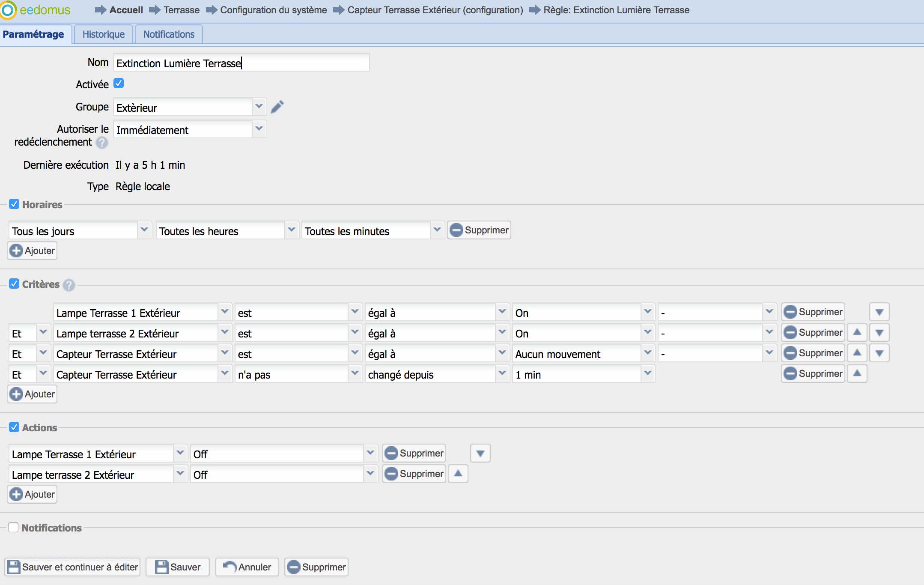Viewport: 924px width, 585px height.
Task: Remove the Lampe terrasse 2 criterion
Action: (x=813, y=333)
